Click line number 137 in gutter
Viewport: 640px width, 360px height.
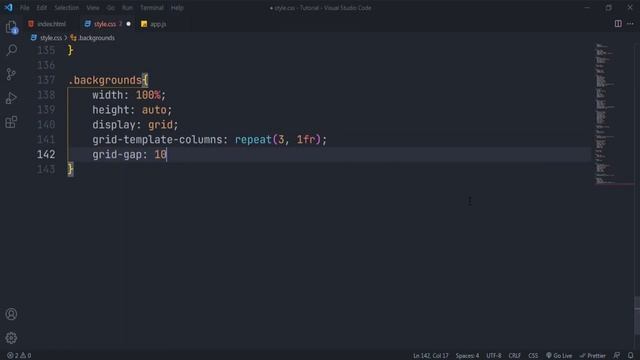[x=46, y=80]
